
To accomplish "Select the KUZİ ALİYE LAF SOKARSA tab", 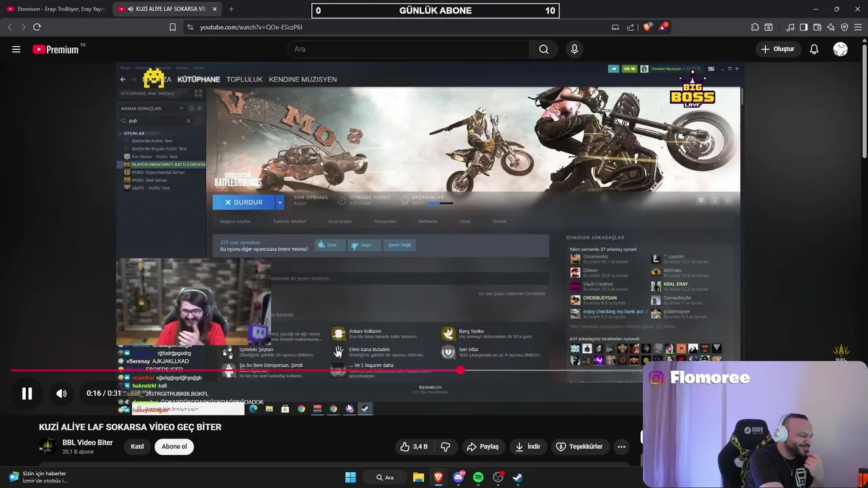I will (x=167, y=9).
